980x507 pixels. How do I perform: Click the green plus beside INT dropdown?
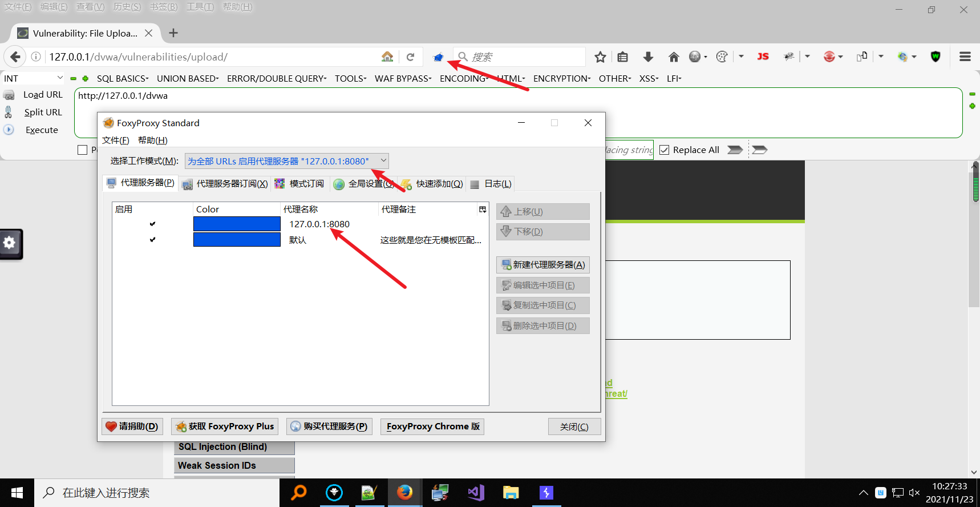click(x=85, y=79)
